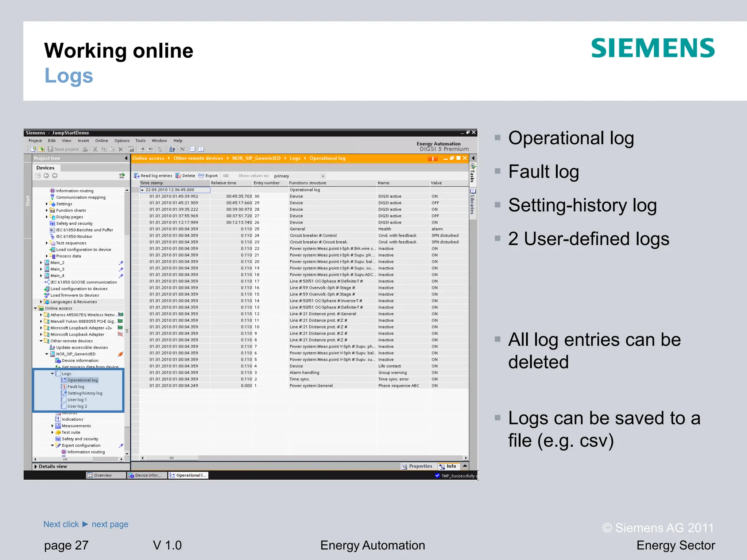Select the Alarm handling log row
The image size is (747, 560).
(304, 373)
